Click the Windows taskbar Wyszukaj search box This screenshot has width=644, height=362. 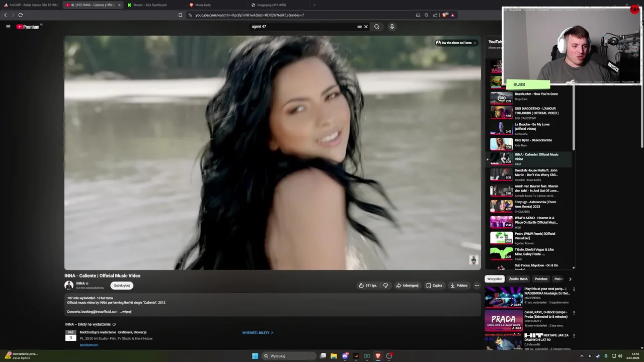288,356
